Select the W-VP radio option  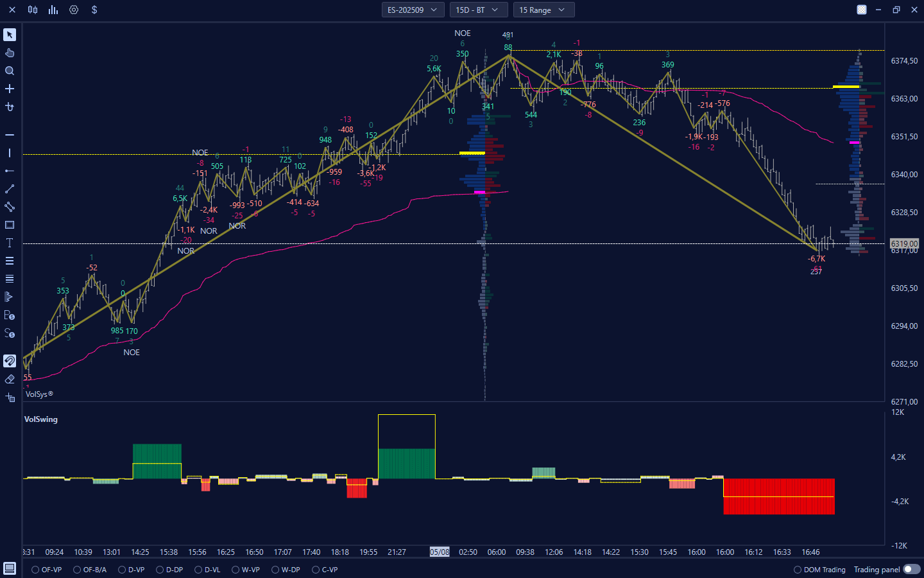(235, 570)
